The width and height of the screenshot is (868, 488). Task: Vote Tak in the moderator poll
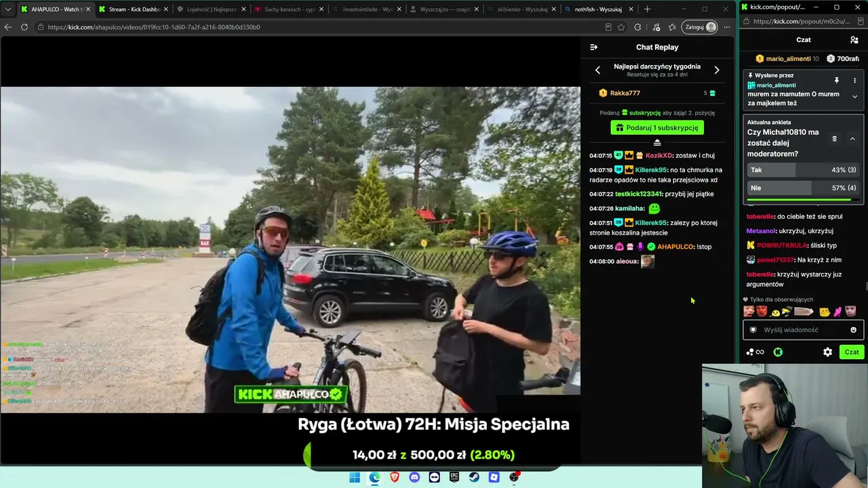coord(803,170)
